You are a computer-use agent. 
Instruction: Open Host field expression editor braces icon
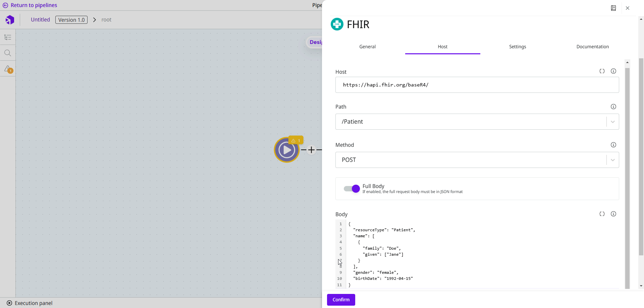coord(602,71)
